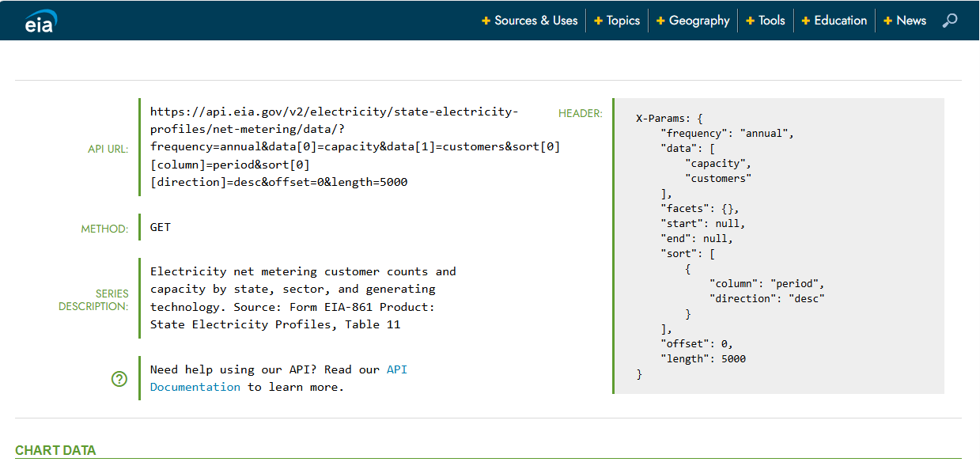Image resolution: width=980 pixels, height=462 pixels.
Task: Open the search magnifier icon
Action: click(948, 20)
